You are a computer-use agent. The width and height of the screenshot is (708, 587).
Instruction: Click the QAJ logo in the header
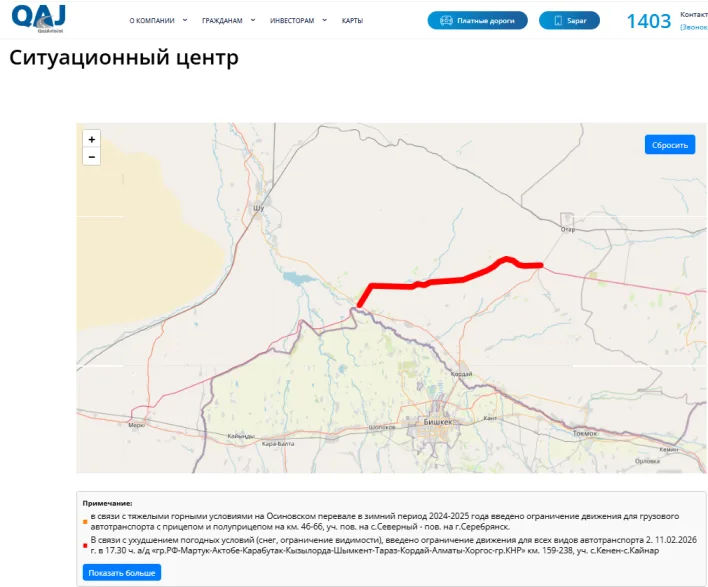point(38,18)
